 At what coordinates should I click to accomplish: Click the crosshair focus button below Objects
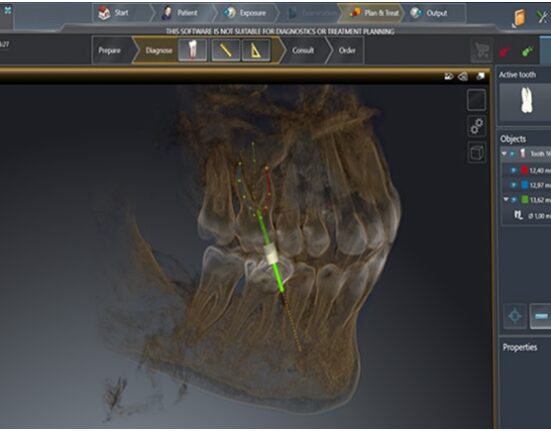pyautogui.click(x=515, y=316)
